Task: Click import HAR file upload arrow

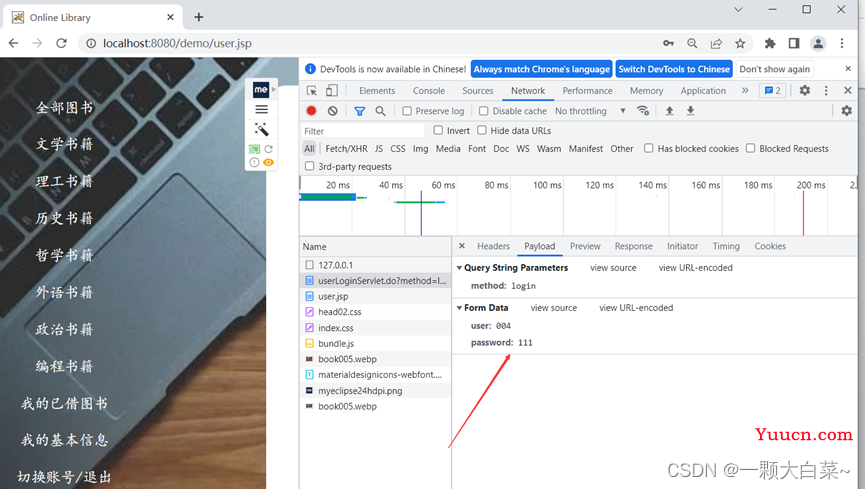Action: (x=669, y=111)
